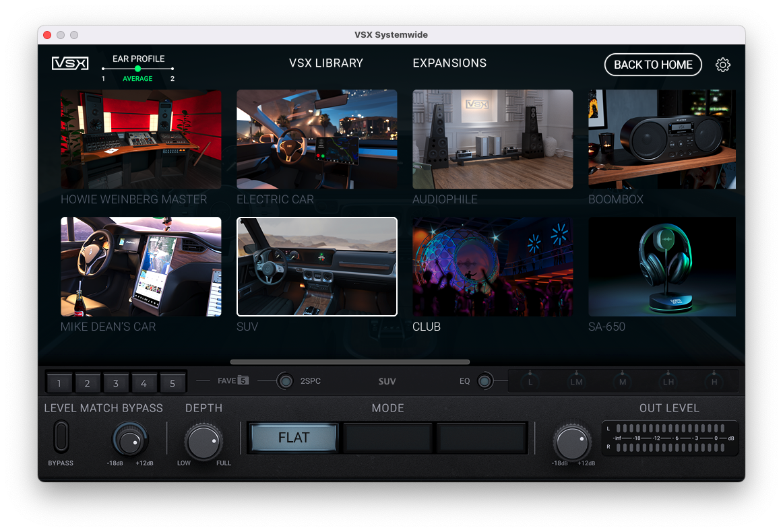Image resolution: width=783 pixels, height=532 pixels.
Task: Click the Ear Profile slider handle
Action: click(138, 69)
